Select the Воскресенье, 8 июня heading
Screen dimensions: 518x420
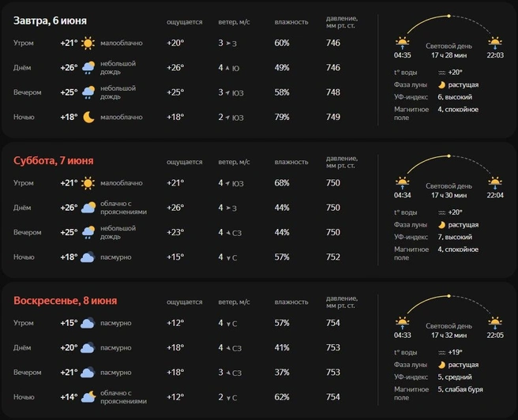click(x=65, y=301)
